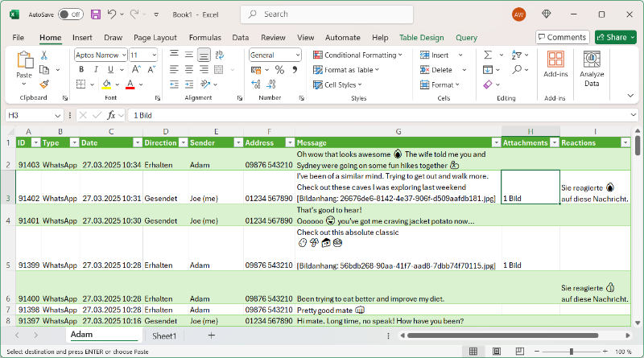Adjust the zoom slider

pos(571,352)
